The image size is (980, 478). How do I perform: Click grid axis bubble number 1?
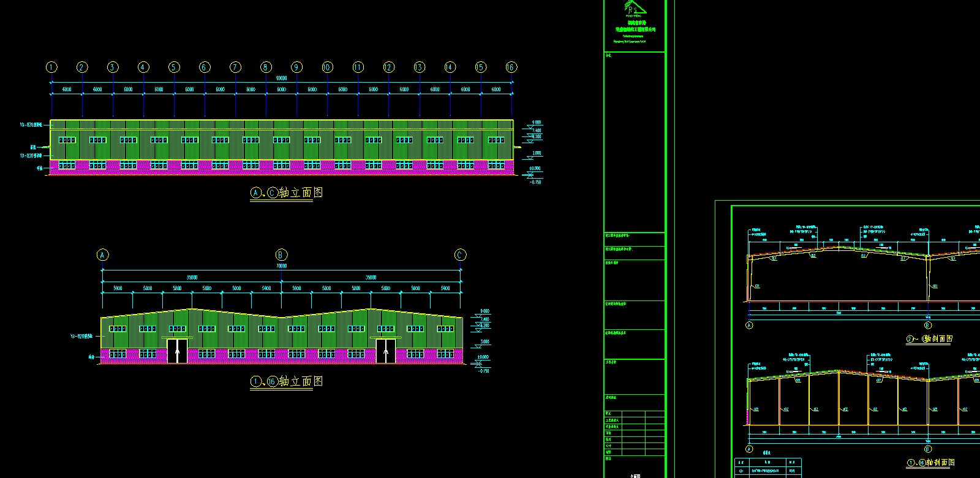click(x=51, y=67)
